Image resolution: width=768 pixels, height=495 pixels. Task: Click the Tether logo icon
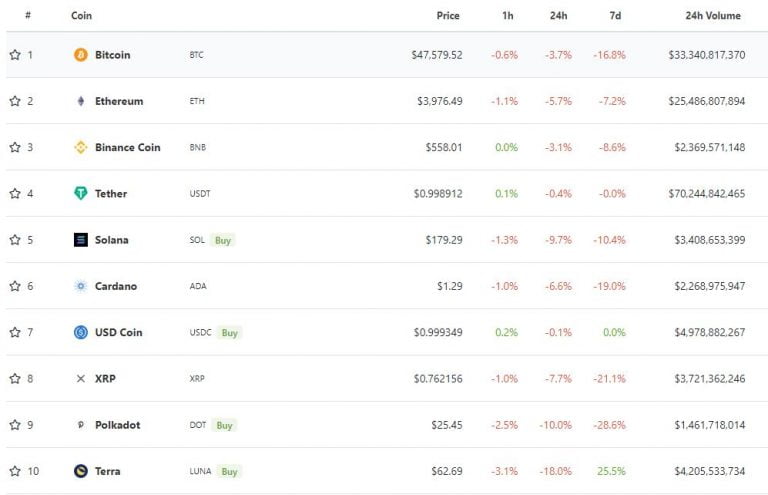click(x=81, y=193)
